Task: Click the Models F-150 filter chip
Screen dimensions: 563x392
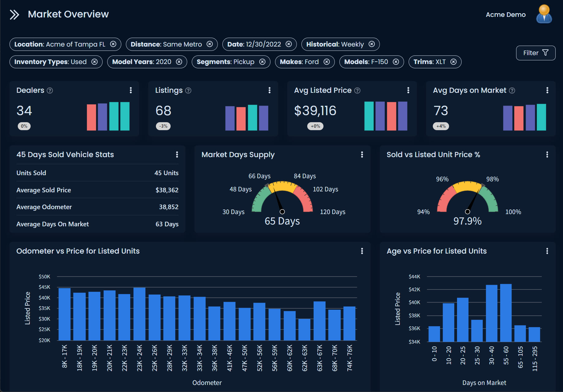Action: point(366,62)
